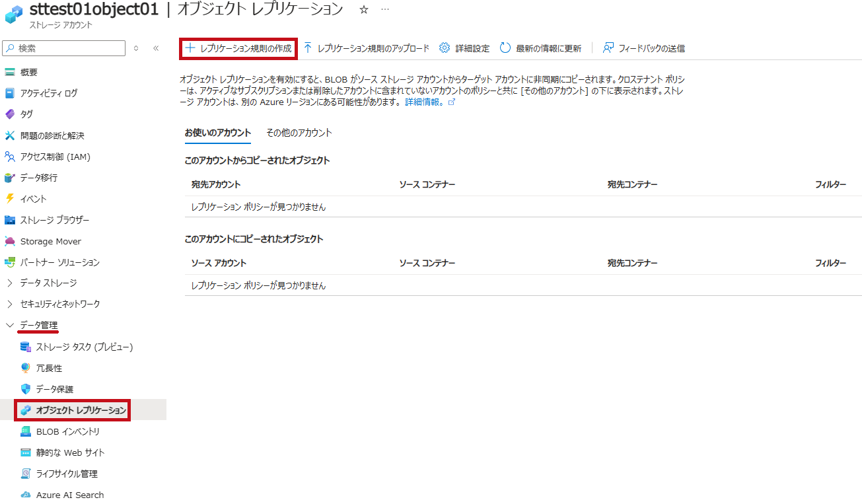The width and height of the screenshot is (862, 504).
Task: Click the 詳細設定 gear icon
Action: (445, 48)
